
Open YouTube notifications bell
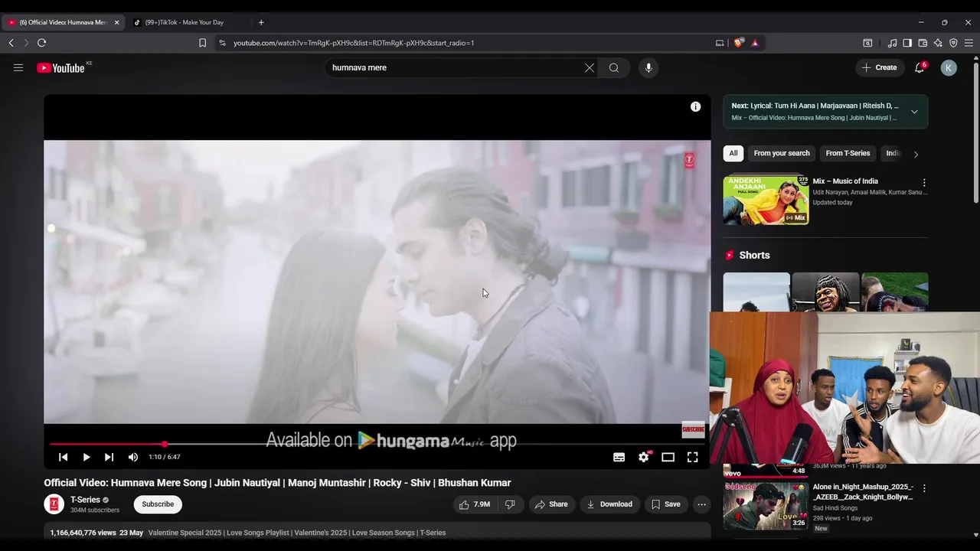(920, 67)
